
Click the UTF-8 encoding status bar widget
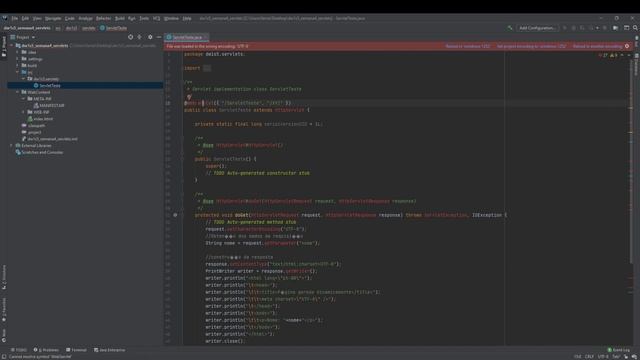(x=603, y=357)
